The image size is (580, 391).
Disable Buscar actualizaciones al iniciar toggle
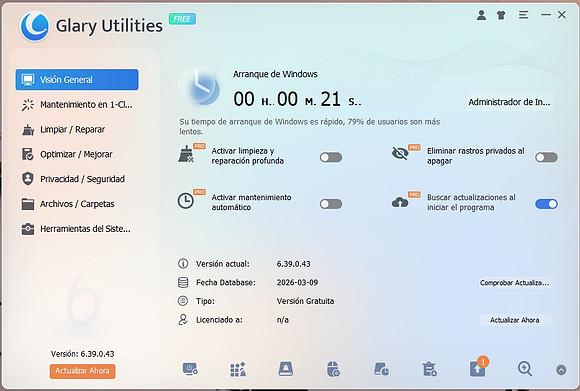click(546, 204)
